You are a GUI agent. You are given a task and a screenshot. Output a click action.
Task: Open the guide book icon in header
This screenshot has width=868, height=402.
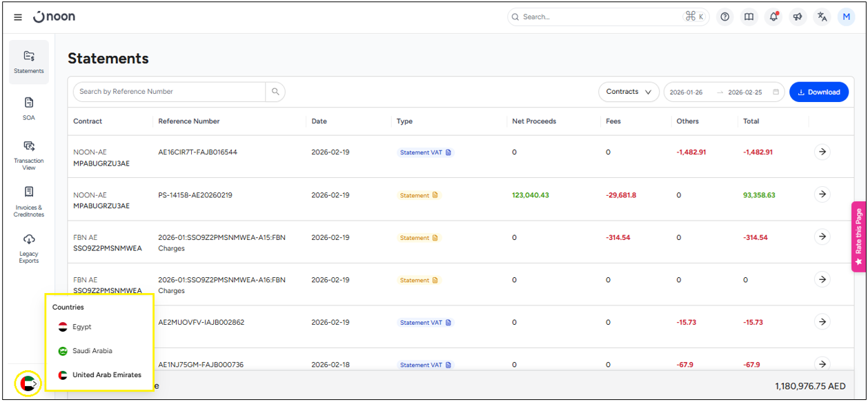(x=749, y=17)
